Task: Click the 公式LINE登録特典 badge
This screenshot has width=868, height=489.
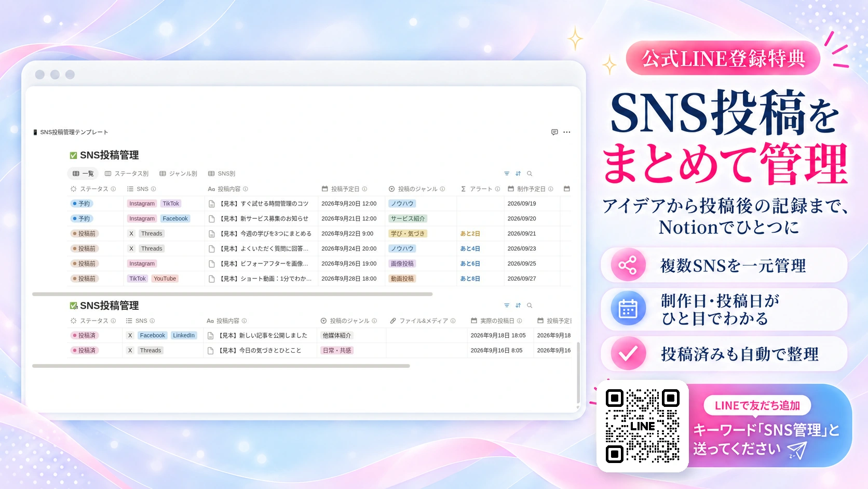Action: click(x=723, y=58)
